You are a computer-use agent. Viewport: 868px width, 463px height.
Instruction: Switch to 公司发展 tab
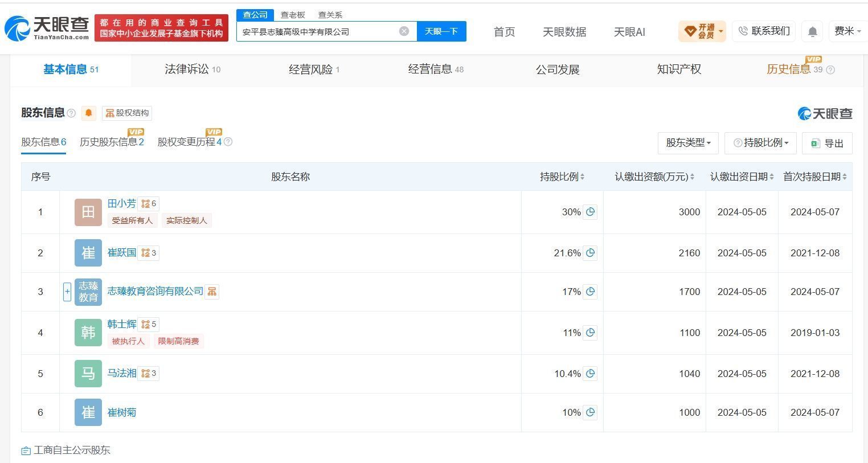(558, 69)
